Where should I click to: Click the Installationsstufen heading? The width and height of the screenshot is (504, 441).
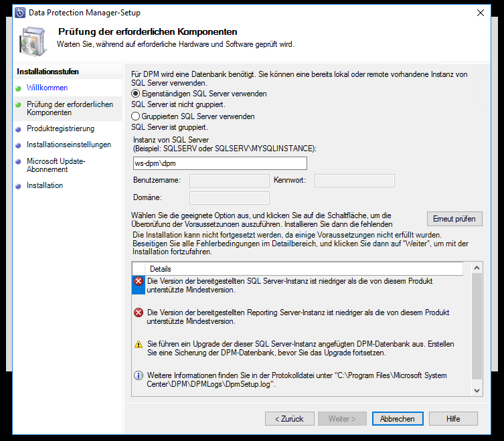[48, 72]
